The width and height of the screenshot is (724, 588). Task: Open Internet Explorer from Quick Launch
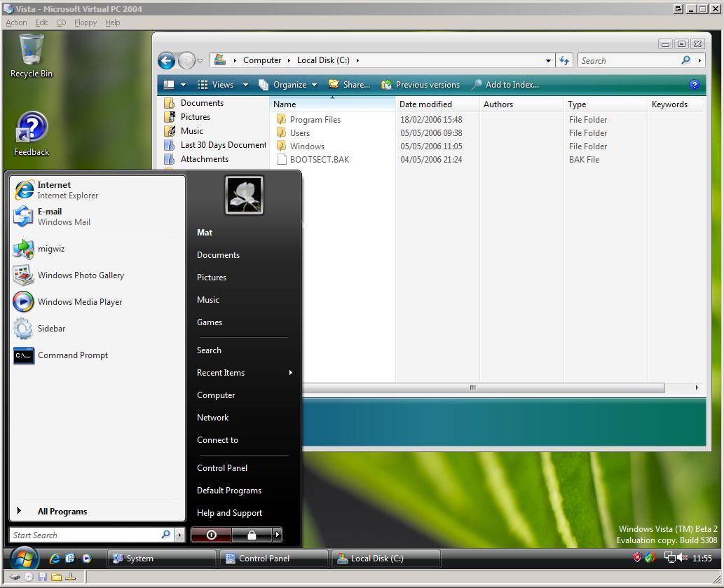pos(55,559)
